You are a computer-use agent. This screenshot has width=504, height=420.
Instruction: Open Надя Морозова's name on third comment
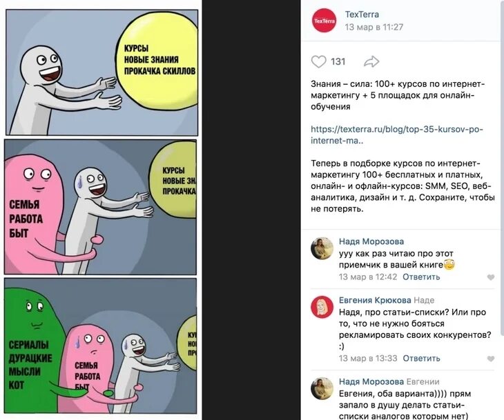pyautogui.click(x=371, y=382)
